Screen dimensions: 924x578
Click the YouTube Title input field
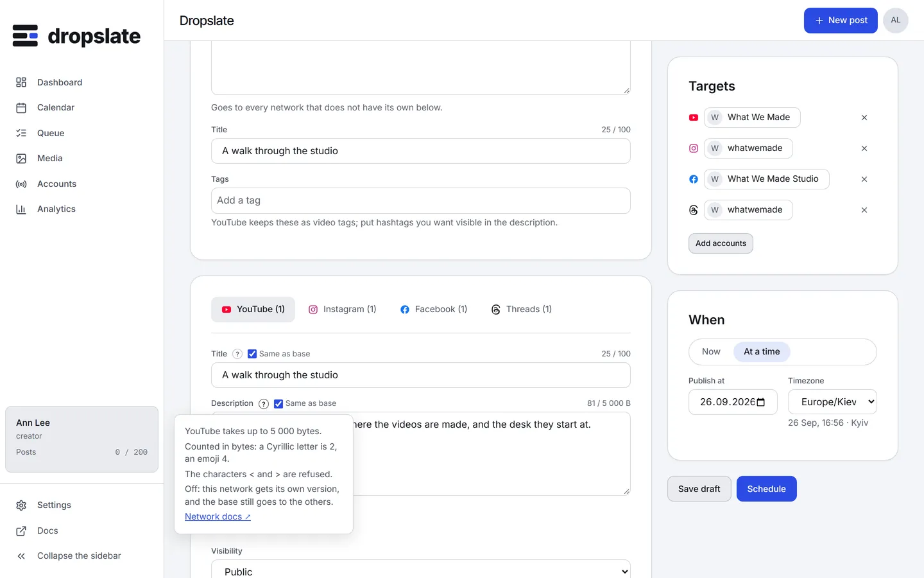(x=421, y=375)
